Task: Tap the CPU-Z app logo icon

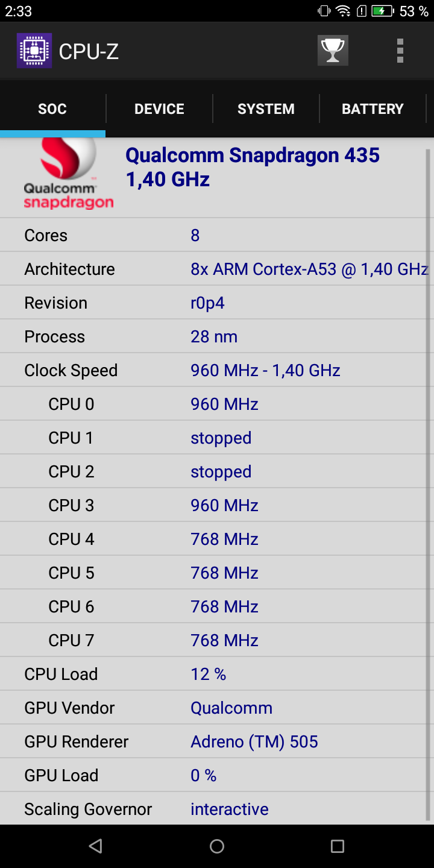Action: (x=34, y=51)
